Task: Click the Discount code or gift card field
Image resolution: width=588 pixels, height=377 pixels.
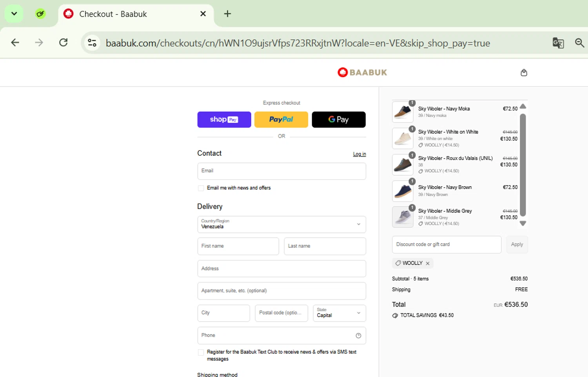Action: point(446,244)
